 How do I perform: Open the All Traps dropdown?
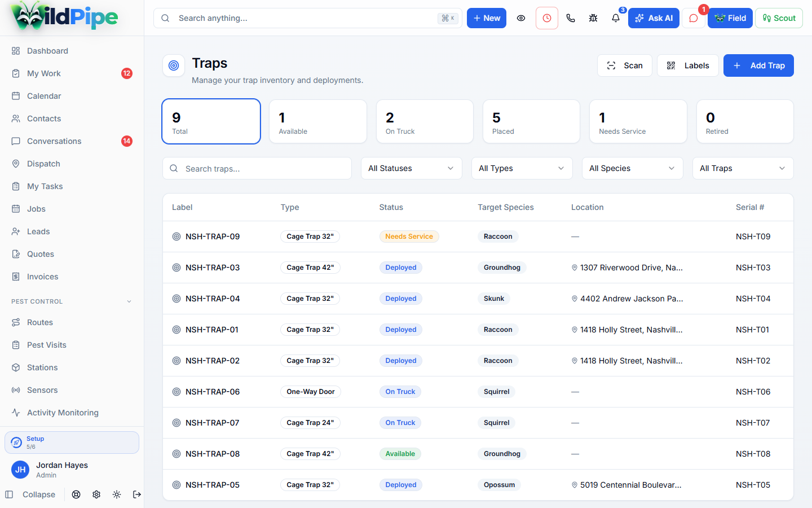click(743, 168)
